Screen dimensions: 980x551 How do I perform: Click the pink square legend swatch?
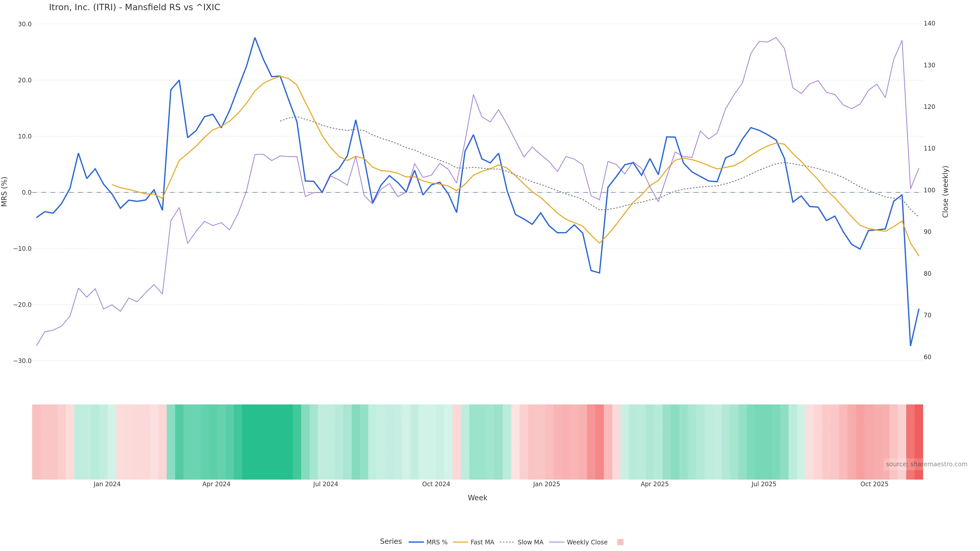(620, 542)
